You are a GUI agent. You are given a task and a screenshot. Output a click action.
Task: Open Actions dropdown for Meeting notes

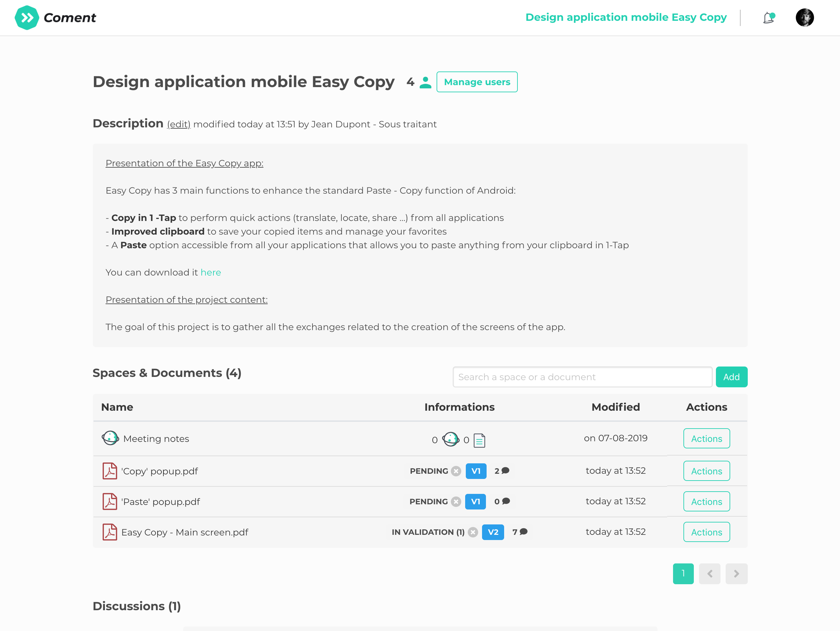click(x=706, y=438)
